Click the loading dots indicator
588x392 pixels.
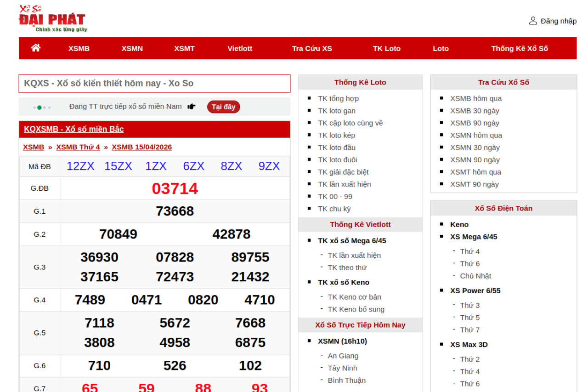(42, 107)
